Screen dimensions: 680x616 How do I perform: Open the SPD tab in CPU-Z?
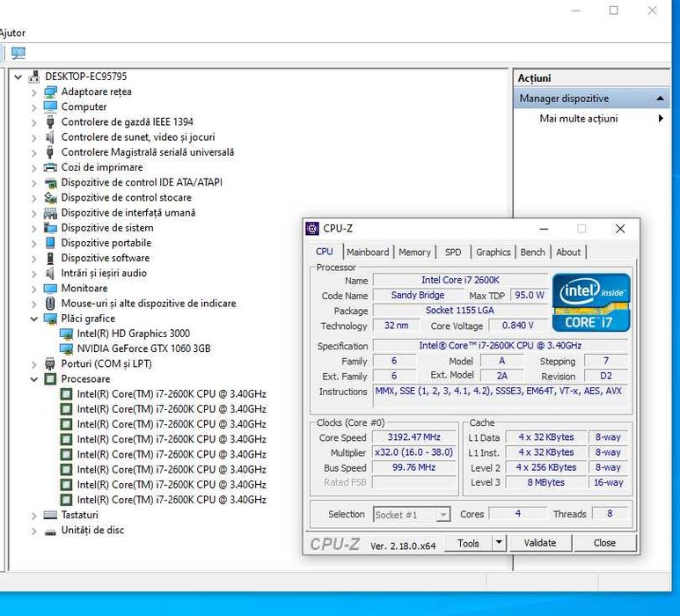453,252
